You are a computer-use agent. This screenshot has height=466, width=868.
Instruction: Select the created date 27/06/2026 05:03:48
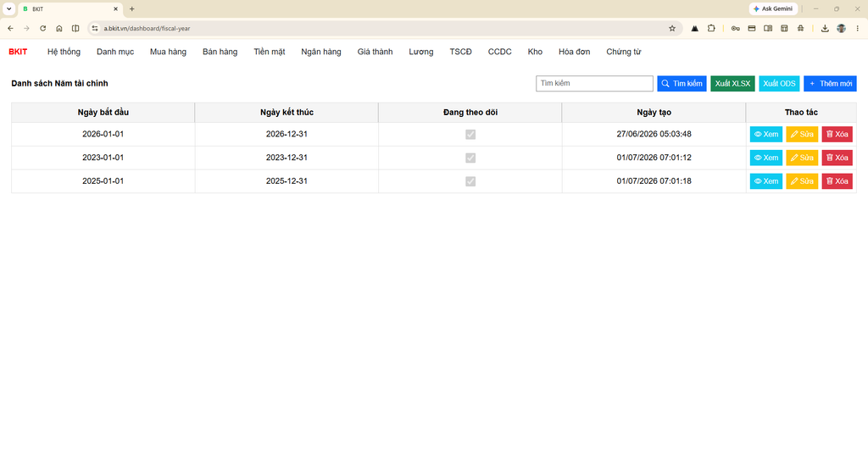tap(654, 134)
